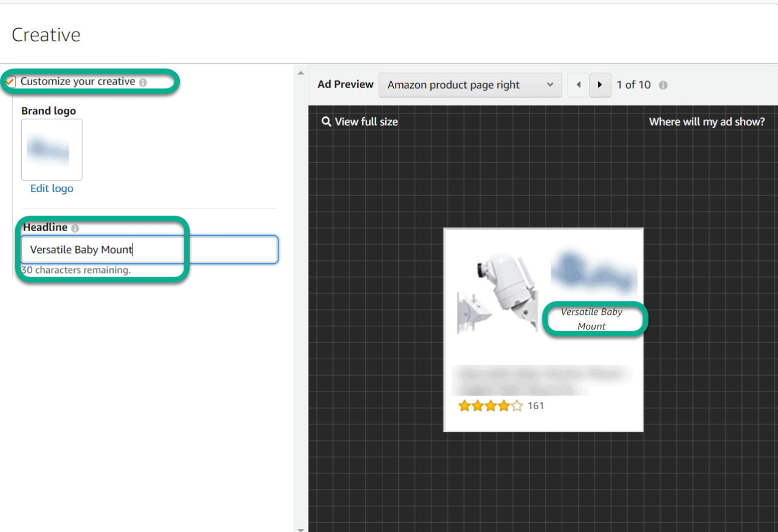The image size is (778, 532).
Task: Select the Brand logo thumbnail
Action: tap(52, 150)
